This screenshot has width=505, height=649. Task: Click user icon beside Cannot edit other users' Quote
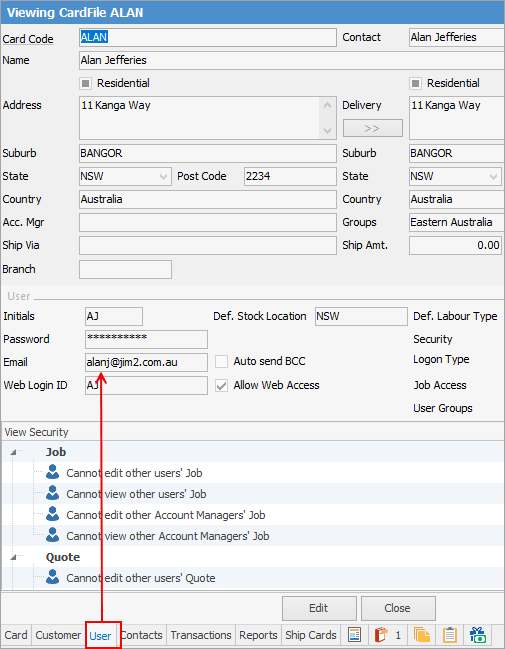pyautogui.click(x=53, y=577)
